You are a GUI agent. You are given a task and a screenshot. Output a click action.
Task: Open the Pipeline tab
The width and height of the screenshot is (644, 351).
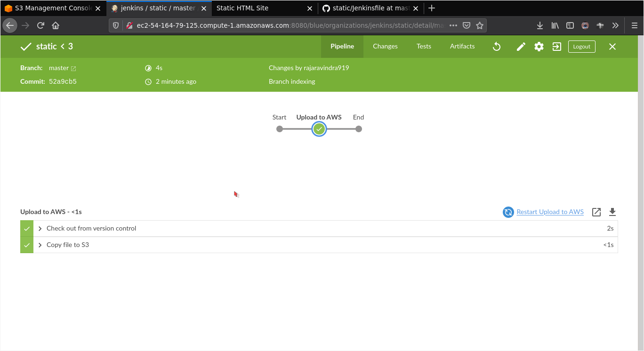point(342,46)
